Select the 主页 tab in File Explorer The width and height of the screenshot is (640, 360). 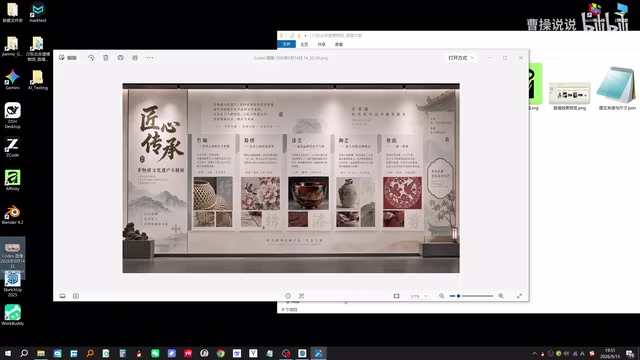coord(304,44)
